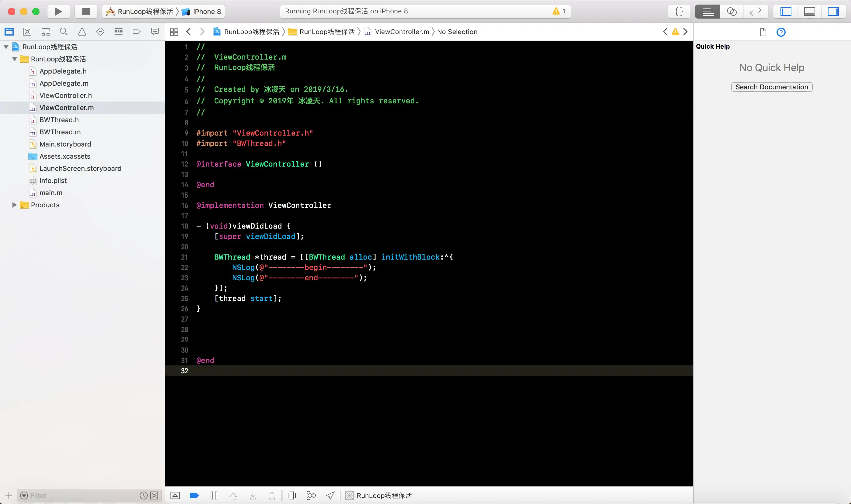The image size is (851, 504).
Task: Click the Run (play) button
Action: pyautogui.click(x=58, y=12)
